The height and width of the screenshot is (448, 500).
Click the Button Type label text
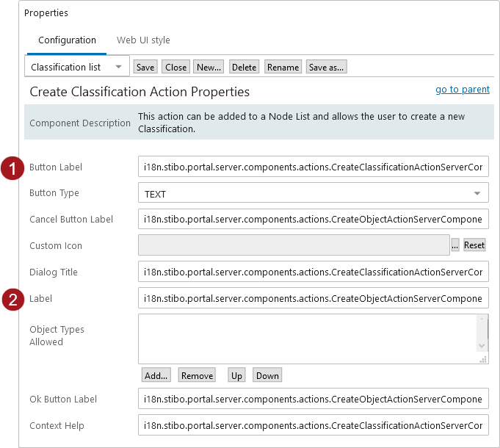pos(54,193)
